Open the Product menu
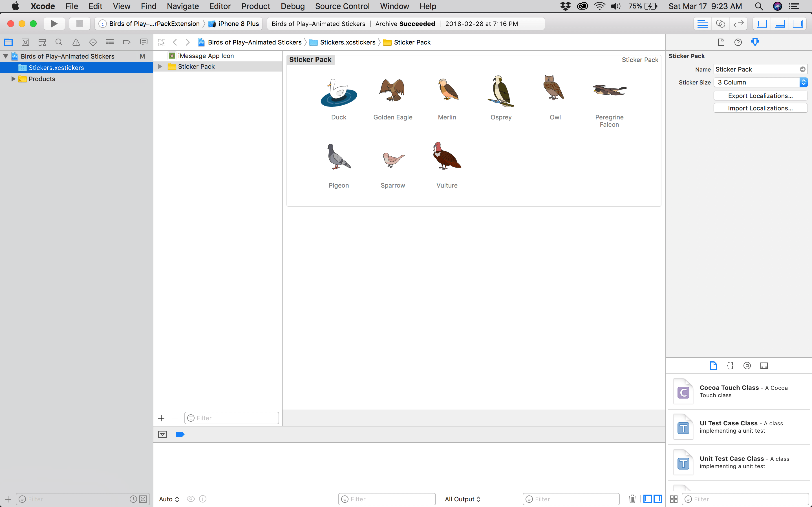The width and height of the screenshot is (812, 507). (x=256, y=6)
